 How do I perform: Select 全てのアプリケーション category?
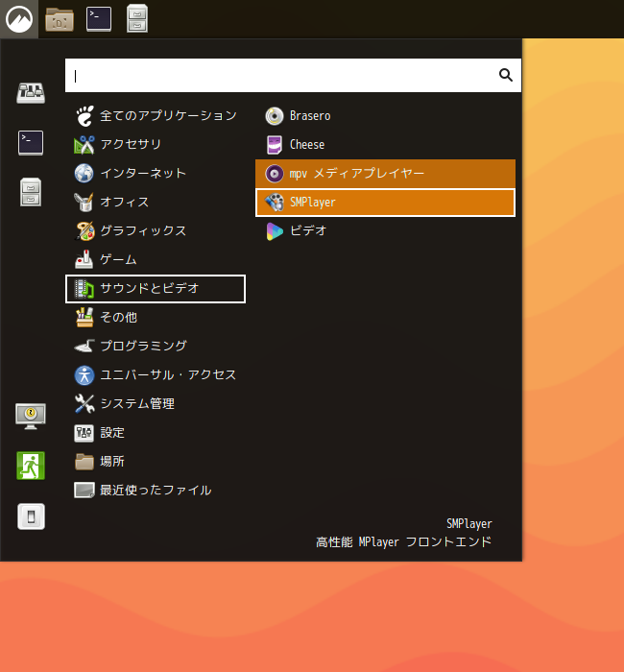pos(156,116)
